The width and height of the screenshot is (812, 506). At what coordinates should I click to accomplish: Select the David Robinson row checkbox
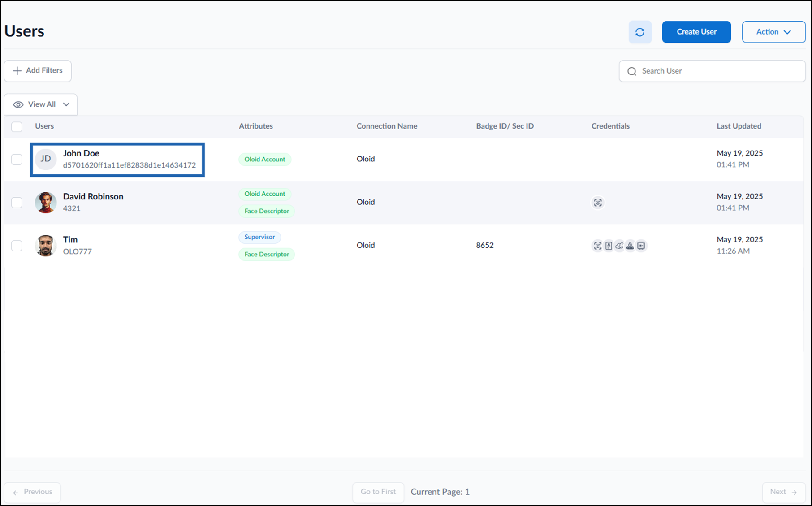tap(17, 203)
